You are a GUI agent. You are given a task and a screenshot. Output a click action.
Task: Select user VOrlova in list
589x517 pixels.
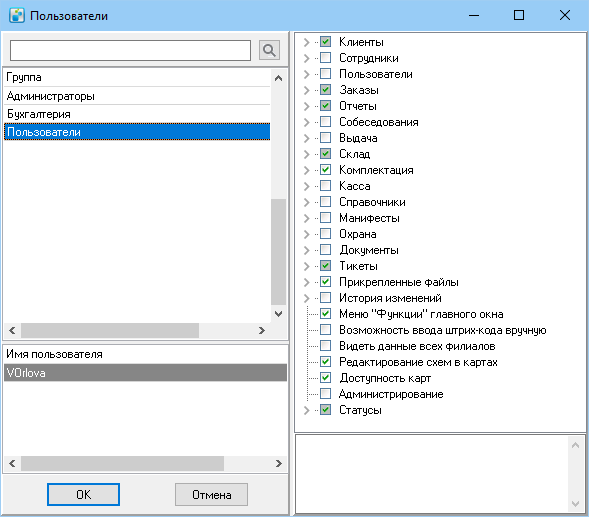tap(145, 373)
